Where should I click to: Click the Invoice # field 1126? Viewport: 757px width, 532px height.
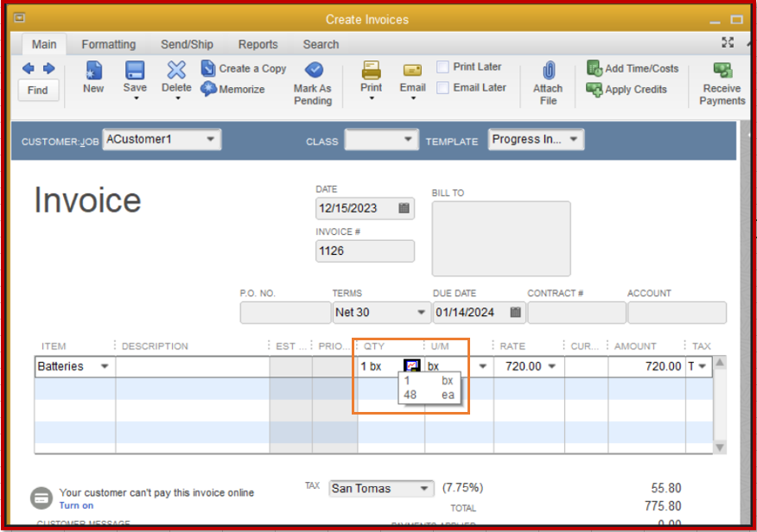[x=365, y=250]
